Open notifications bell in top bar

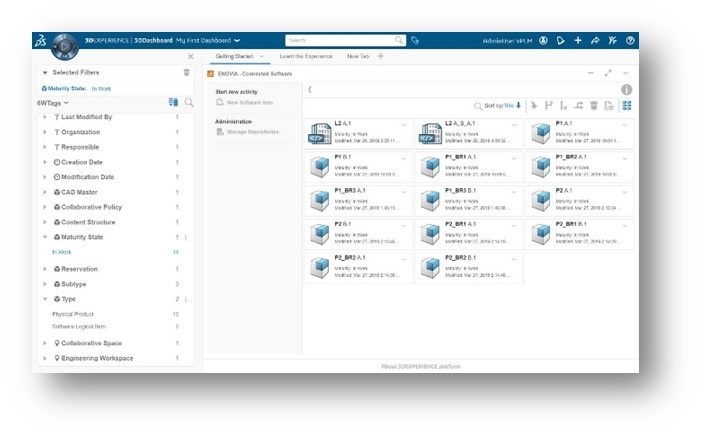pos(560,40)
